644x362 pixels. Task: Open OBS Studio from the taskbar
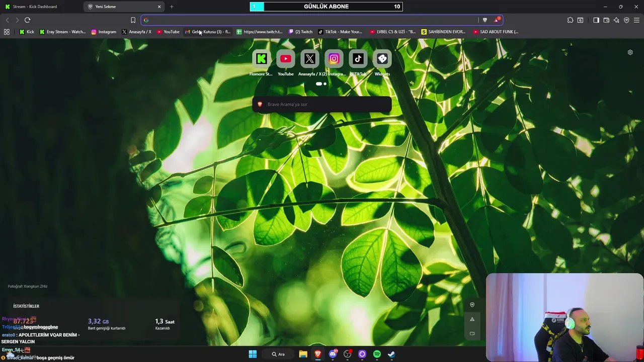(x=347, y=354)
